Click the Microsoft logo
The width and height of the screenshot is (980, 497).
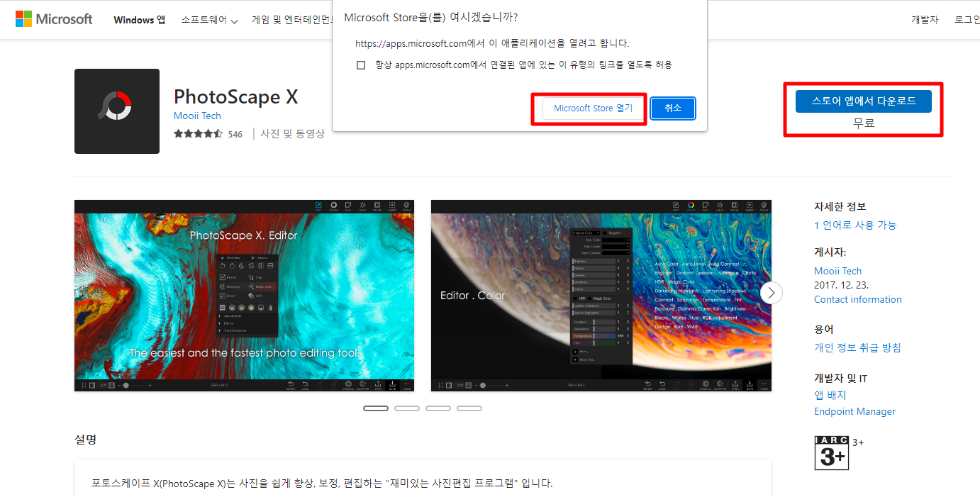tap(54, 19)
